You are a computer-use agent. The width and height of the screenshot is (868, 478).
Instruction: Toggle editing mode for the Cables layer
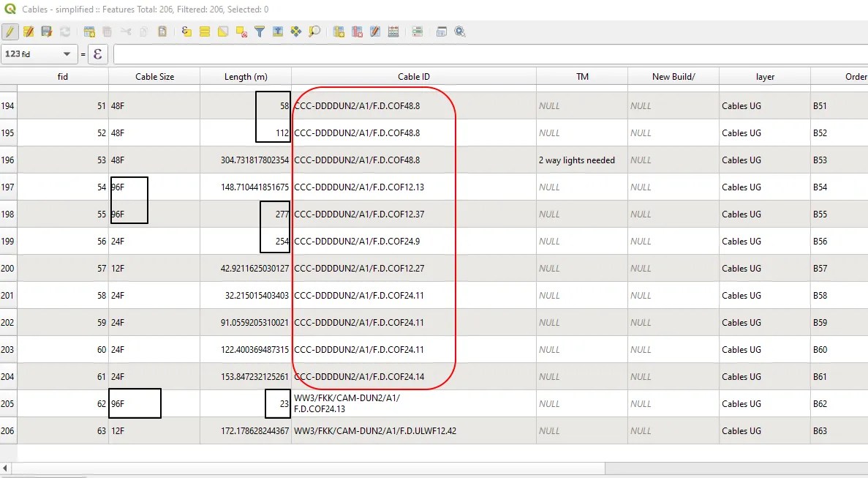tap(12, 31)
